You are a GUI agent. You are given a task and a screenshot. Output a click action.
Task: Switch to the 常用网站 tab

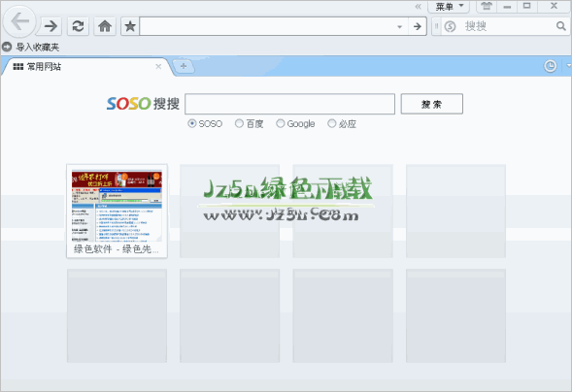pos(85,67)
